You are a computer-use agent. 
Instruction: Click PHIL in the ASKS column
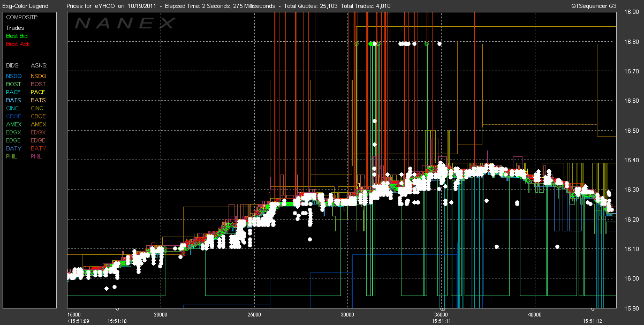[x=37, y=156]
